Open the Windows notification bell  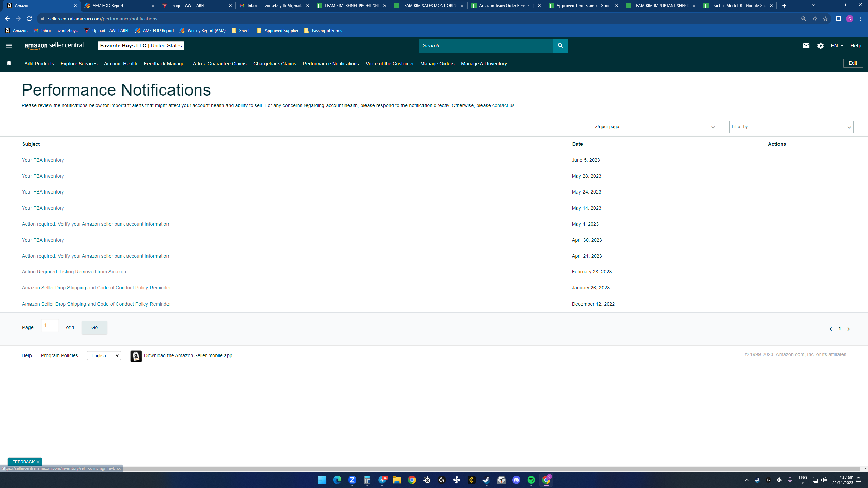pos(859,480)
